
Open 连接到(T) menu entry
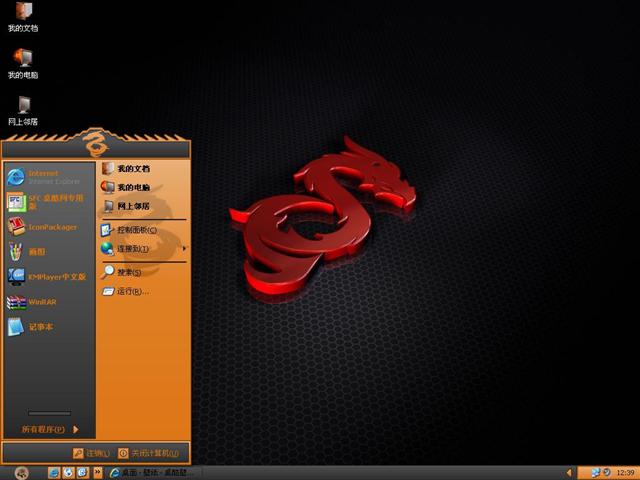144,248
